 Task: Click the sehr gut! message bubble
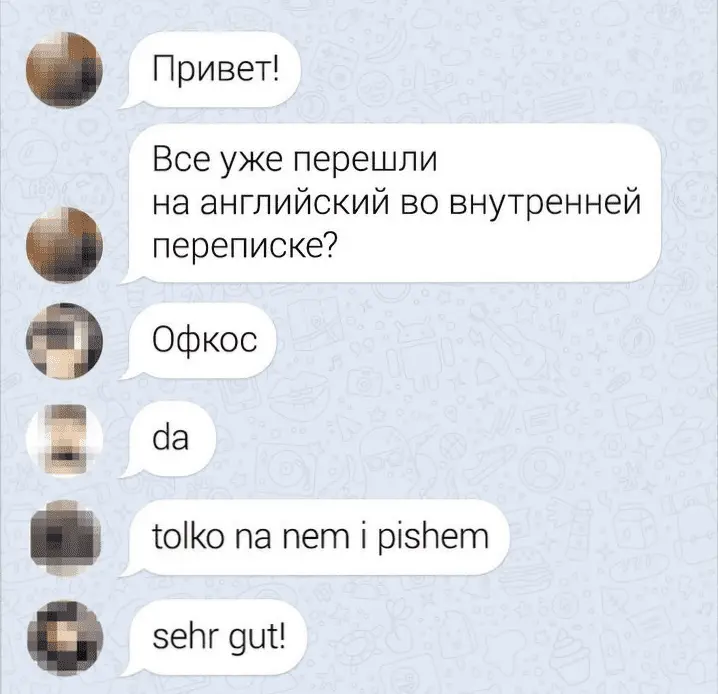click(x=212, y=637)
